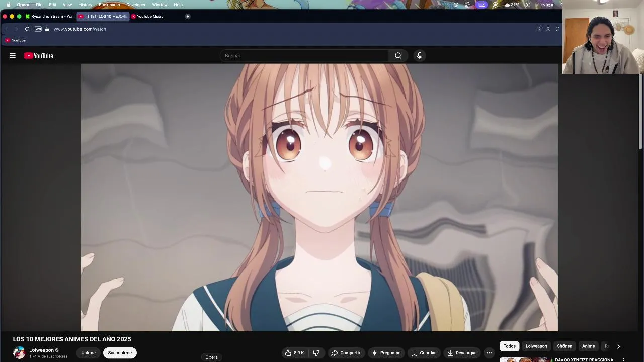Take snapshot with camera icon
The width and height of the screenshot is (644, 362).
548,29
